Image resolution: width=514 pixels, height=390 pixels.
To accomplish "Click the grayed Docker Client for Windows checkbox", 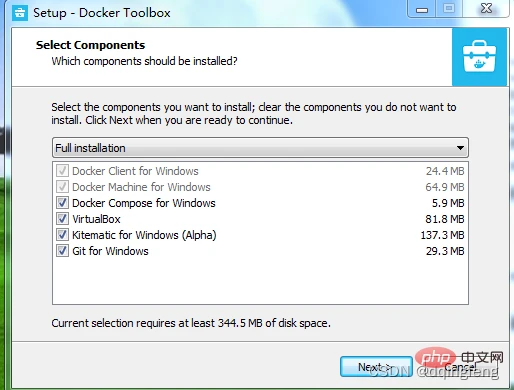I will [x=62, y=171].
